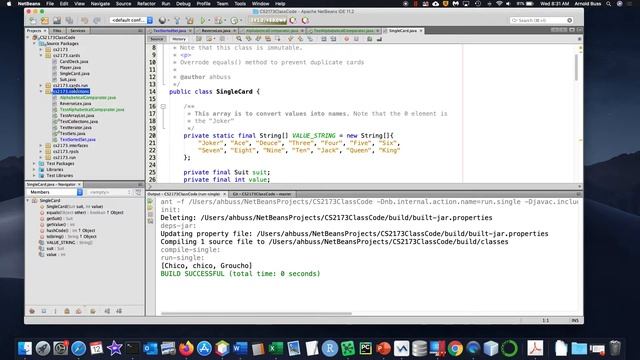640x360 pixels.
Task: Open the PyCharm icon in the dock
Action: tap(365, 348)
